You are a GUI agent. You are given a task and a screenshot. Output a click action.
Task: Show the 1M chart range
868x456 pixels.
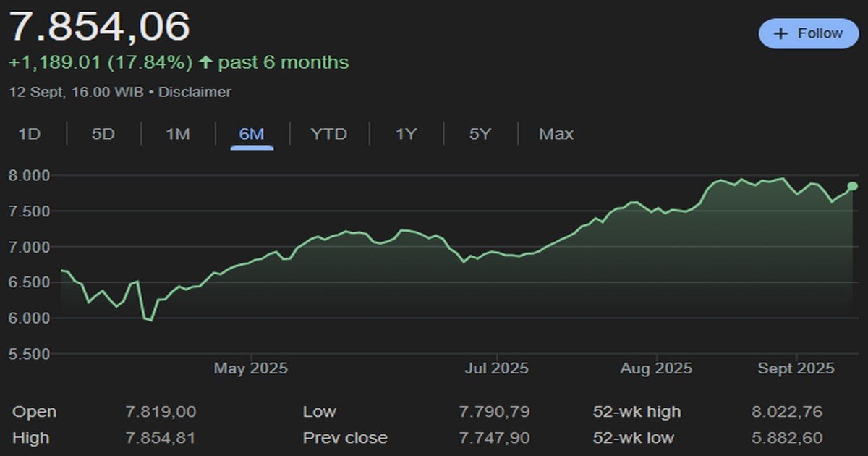point(177,134)
